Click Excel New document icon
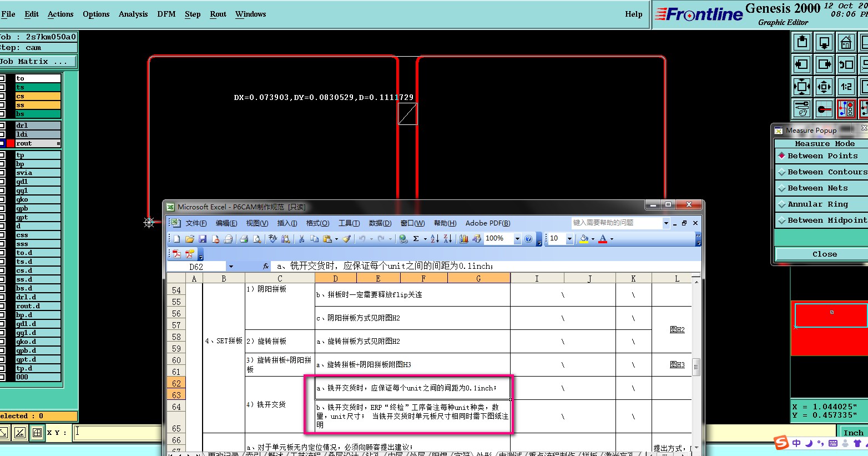 click(176, 239)
